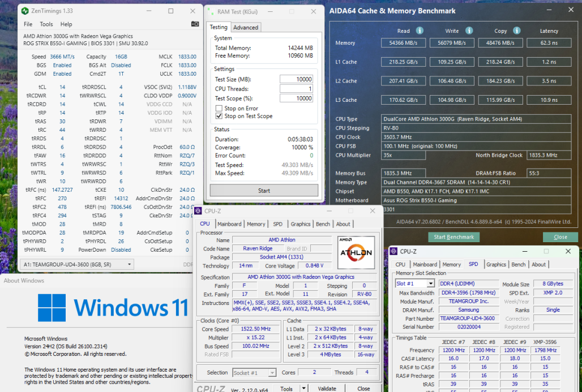Screen dimensions: 582x392
Task: Select CPU tab in CPU-Z SPD window
Action: click(x=400, y=264)
